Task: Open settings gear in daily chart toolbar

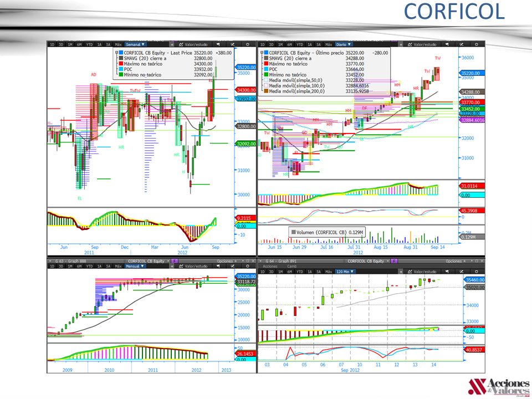Action: click(477, 44)
